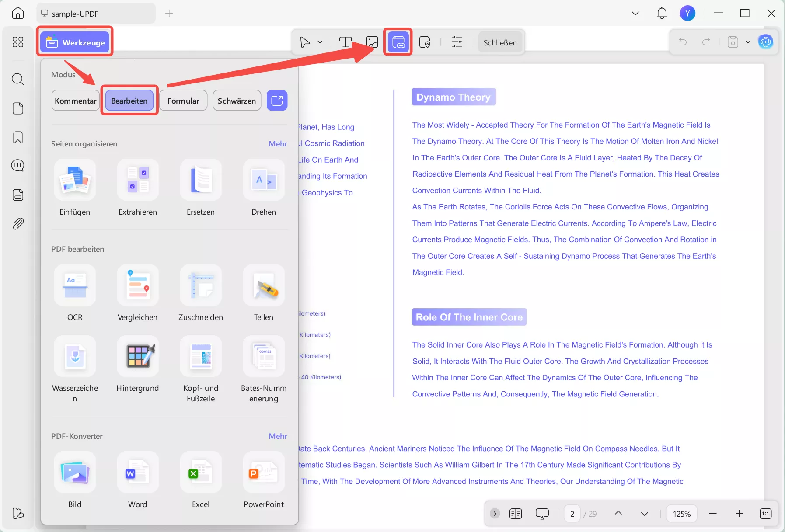Open the notifications bell
The width and height of the screenshot is (785, 532).
(662, 13)
